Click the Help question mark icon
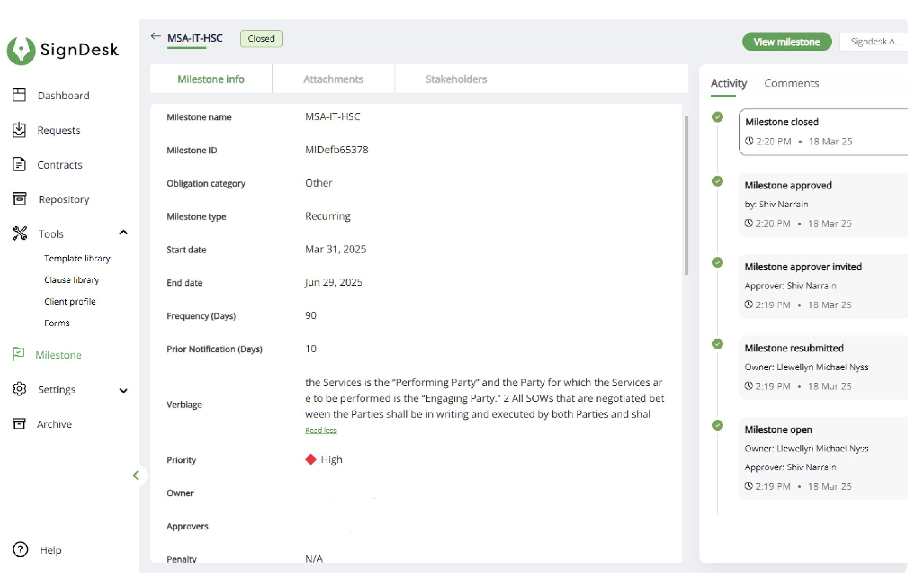The image size is (908, 588). (20, 550)
